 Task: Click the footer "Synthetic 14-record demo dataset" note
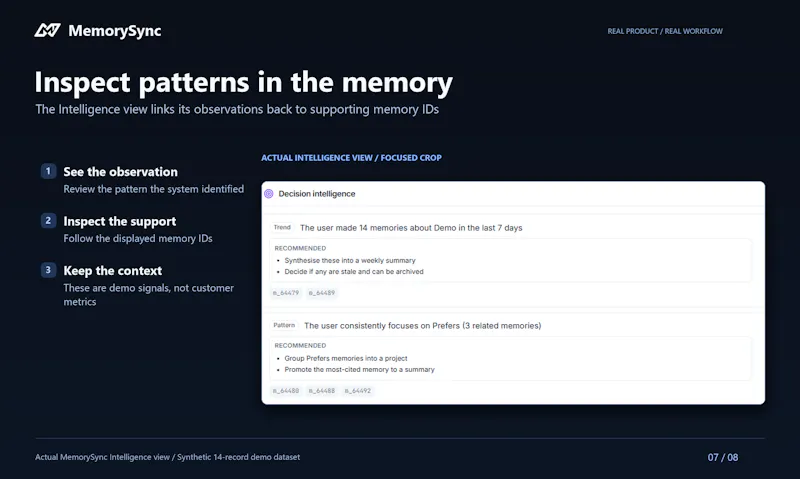click(x=238, y=457)
